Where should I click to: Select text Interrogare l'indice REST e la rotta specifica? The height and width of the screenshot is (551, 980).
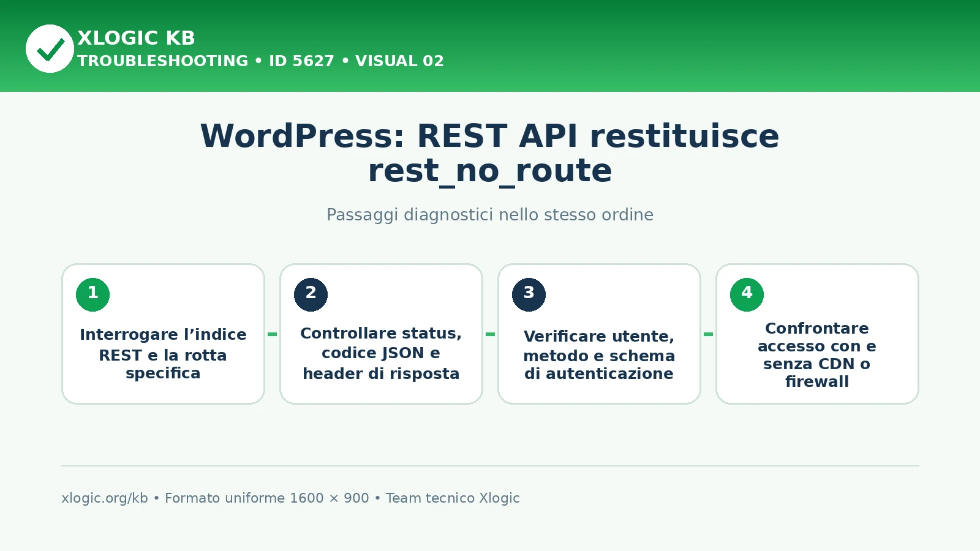coord(163,354)
